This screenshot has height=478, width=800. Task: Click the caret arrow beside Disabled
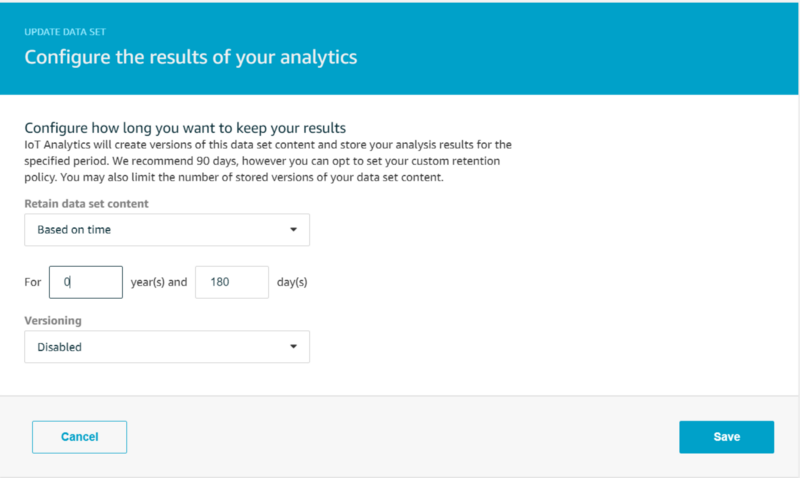coord(293,346)
